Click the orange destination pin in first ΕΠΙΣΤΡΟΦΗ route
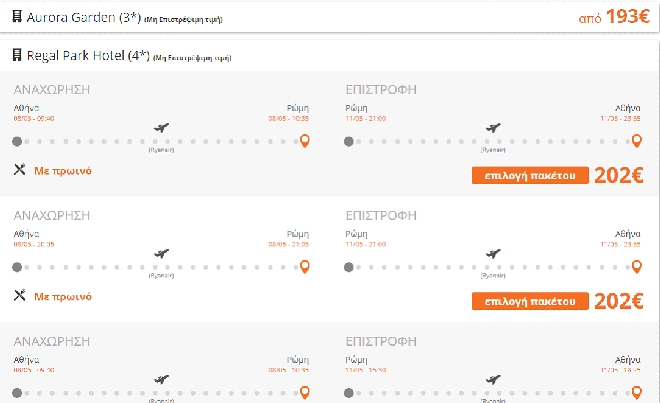Image resolution: width=660 pixels, height=403 pixels. 634,141
